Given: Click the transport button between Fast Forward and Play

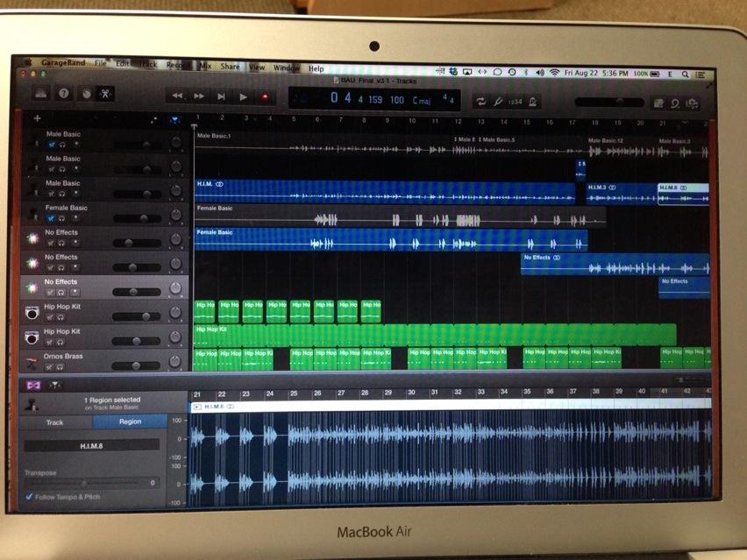Looking at the screenshot, I should pyautogui.click(x=221, y=96).
